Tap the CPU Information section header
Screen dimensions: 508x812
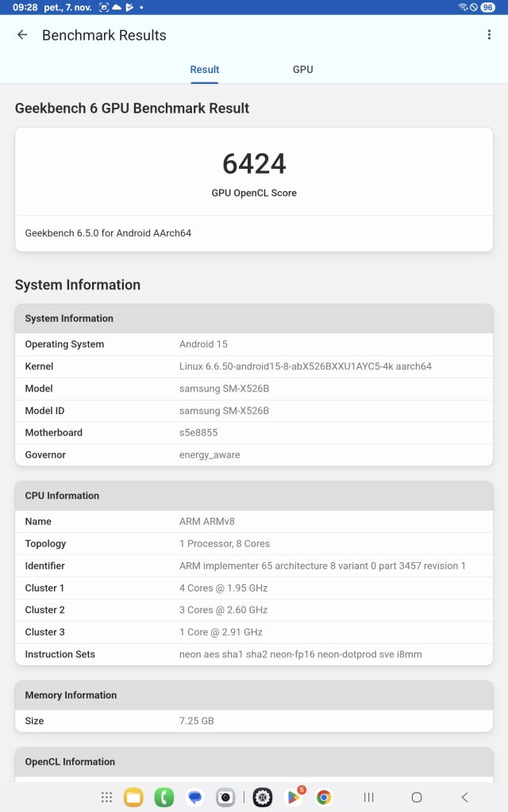tap(254, 496)
